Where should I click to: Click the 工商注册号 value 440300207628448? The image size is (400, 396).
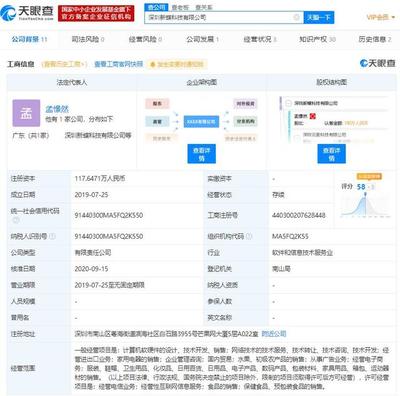(299, 215)
